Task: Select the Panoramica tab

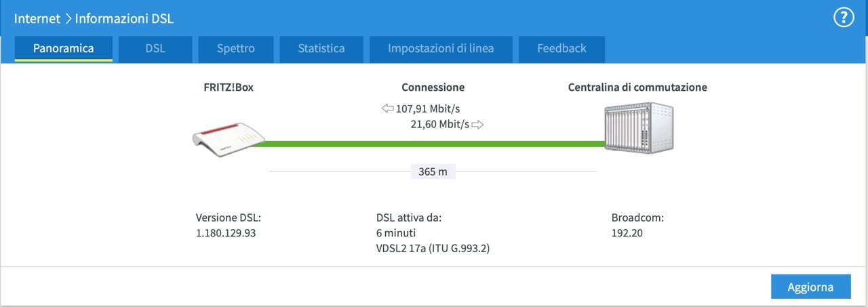Action: [64, 49]
